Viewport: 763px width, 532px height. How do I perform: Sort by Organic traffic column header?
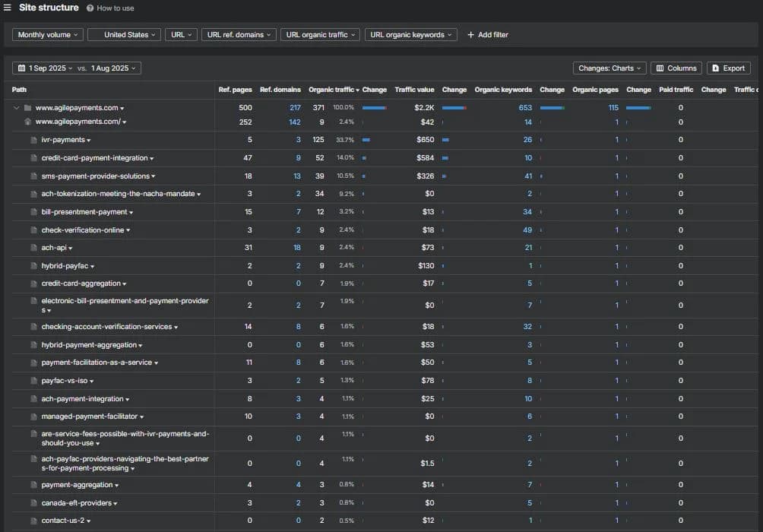coord(334,90)
